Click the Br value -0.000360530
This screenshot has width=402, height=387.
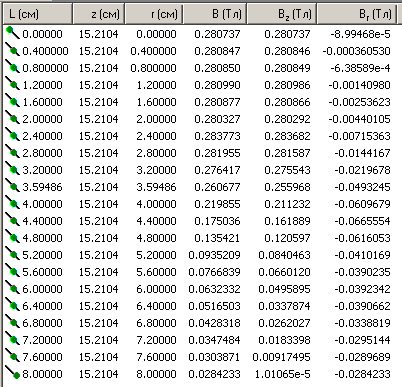click(356, 51)
